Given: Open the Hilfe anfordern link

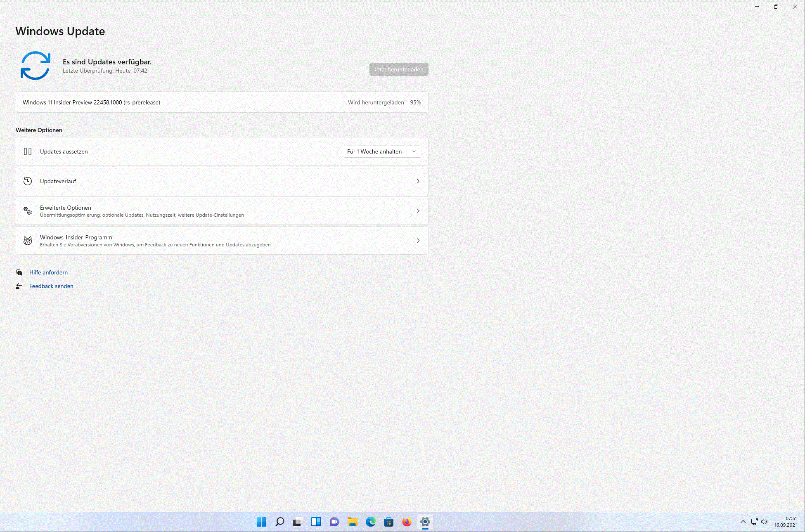Looking at the screenshot, I should pos(48,272).
